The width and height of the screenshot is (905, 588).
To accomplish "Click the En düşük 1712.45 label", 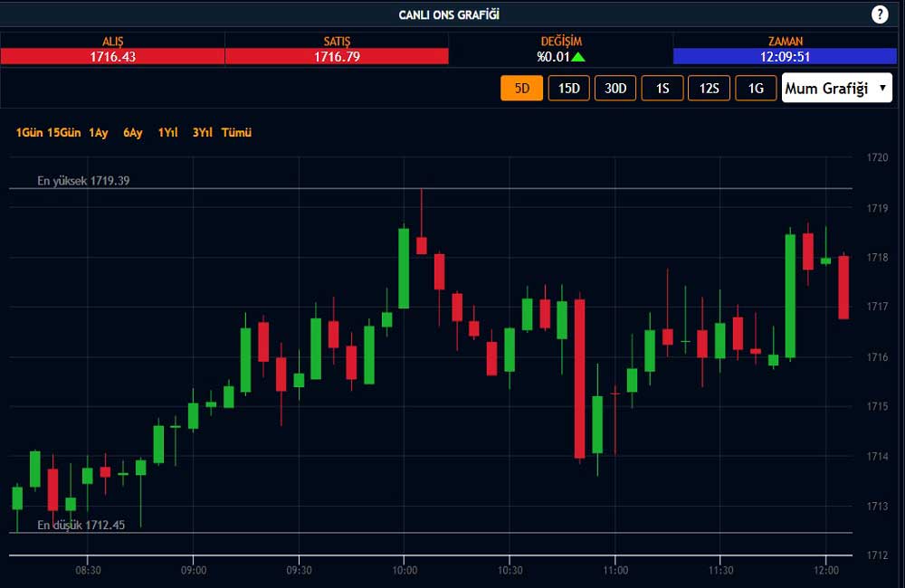I will click(x=81, y=525).
